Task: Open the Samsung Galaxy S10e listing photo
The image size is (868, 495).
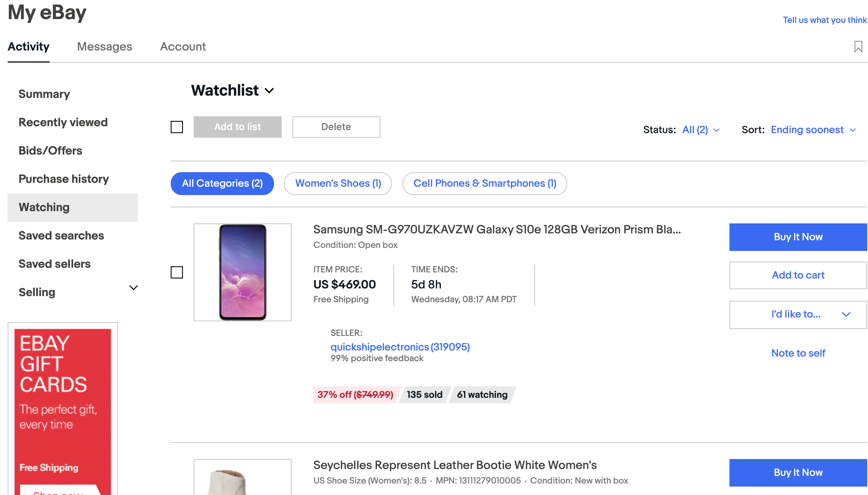Action: [x=242, y=272]
